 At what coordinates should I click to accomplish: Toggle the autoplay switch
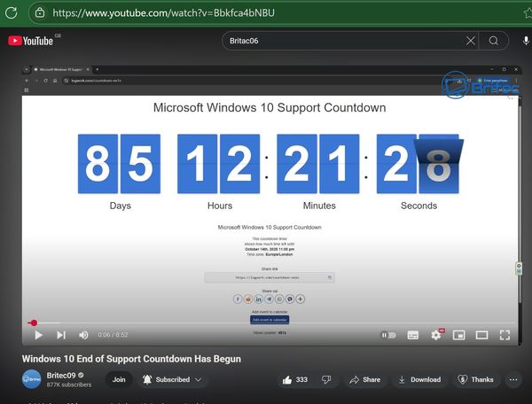388,335
